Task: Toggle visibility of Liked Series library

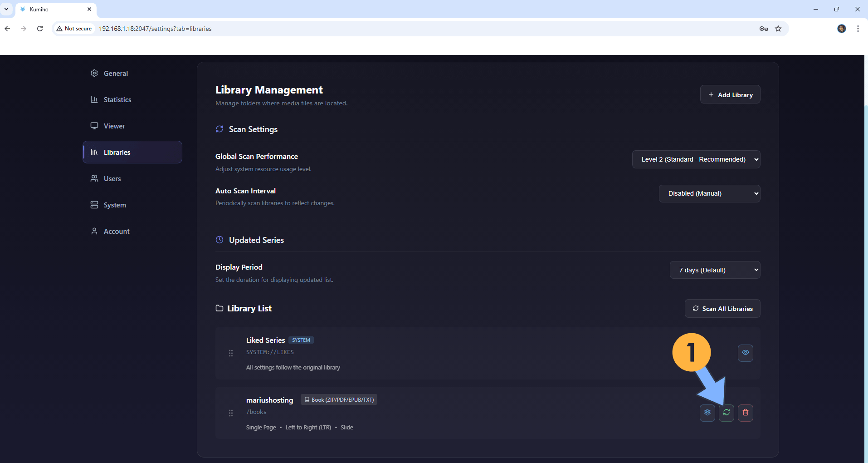Action: [745, 353]
